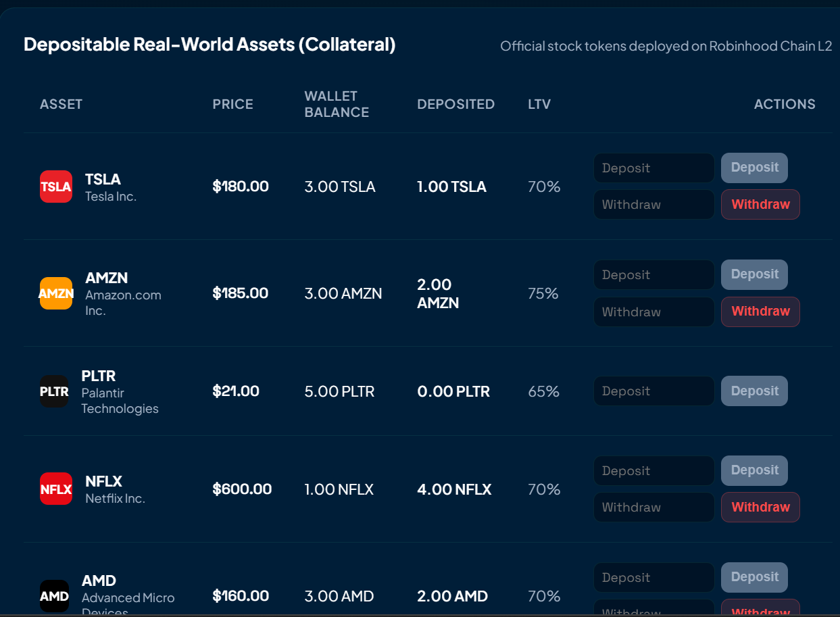
Task: Click the Deposit button for TSLA
Action: (x=754, y=168)
